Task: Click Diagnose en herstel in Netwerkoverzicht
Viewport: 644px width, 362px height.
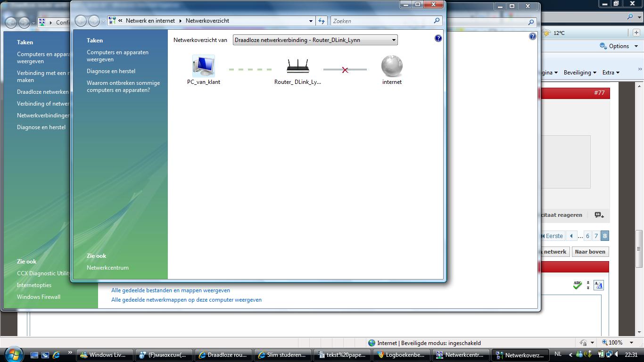Action: (x=111, y=71)
